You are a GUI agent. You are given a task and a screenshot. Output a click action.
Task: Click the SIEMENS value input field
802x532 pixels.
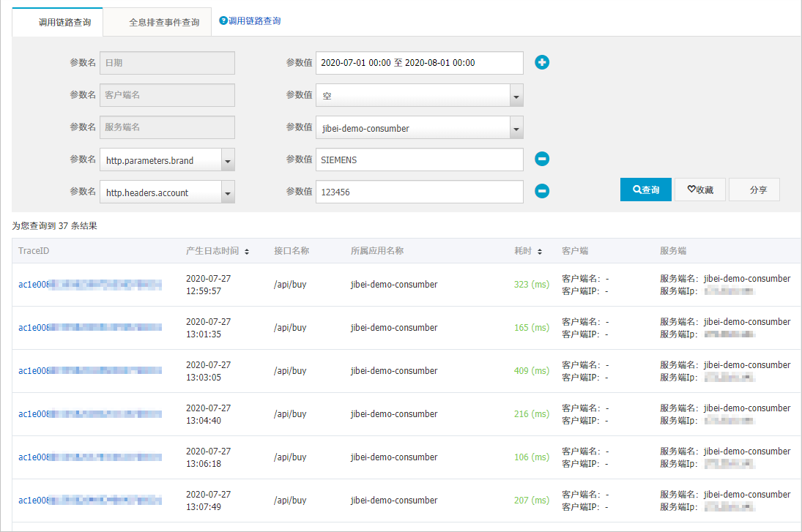click(420, 160)
